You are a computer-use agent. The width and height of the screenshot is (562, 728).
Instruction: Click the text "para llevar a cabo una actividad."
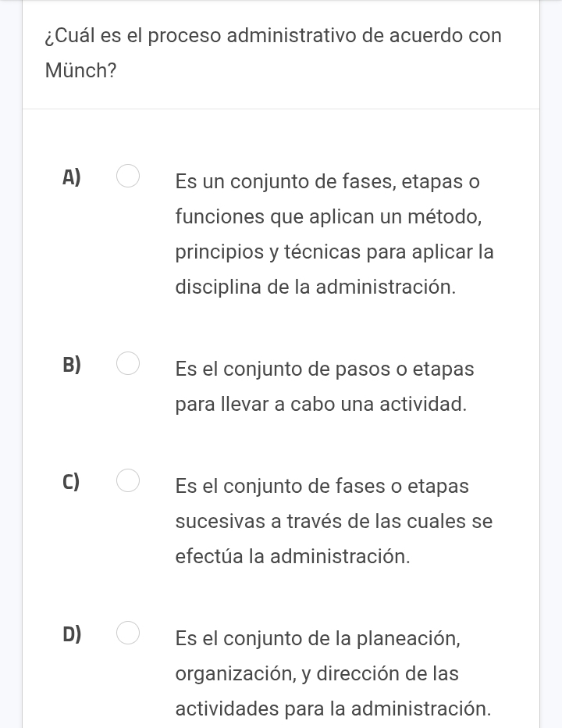(322, 405)
